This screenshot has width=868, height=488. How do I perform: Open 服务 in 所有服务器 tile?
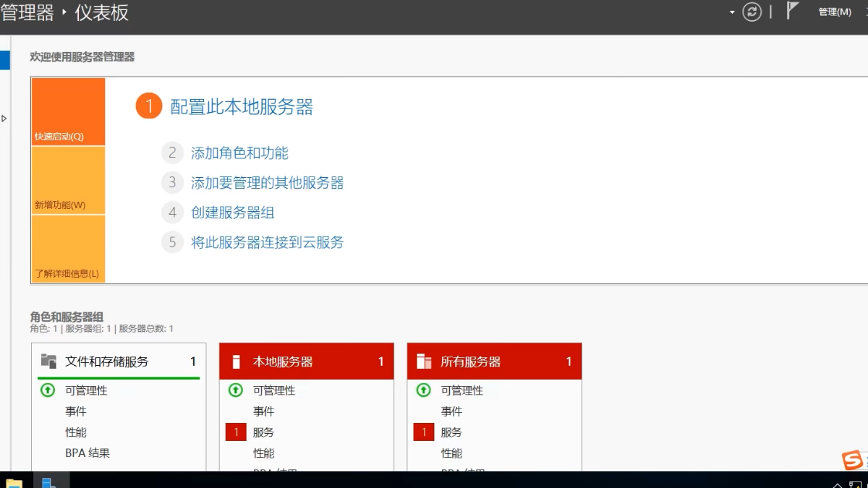pyautogui.click(x=452, y=432)
